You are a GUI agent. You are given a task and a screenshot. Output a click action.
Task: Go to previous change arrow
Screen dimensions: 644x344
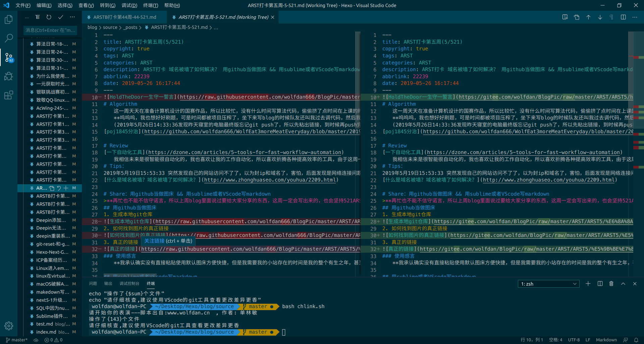click(x=588, y=17)
